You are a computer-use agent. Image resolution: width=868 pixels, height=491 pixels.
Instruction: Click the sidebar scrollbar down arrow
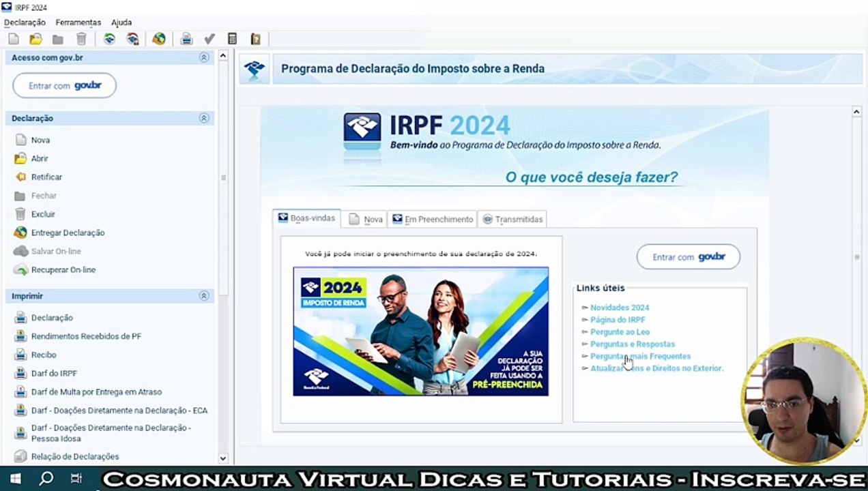point(222,459)
